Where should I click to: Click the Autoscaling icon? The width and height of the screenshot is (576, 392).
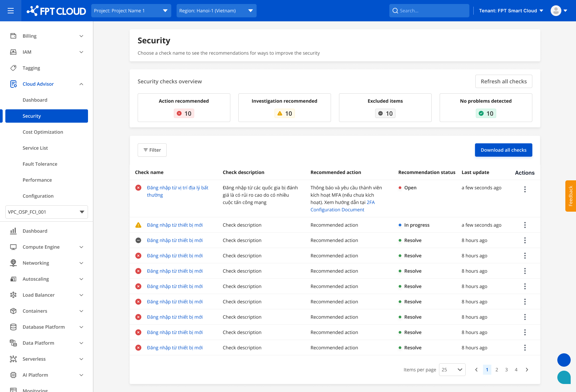click(13, 279)
